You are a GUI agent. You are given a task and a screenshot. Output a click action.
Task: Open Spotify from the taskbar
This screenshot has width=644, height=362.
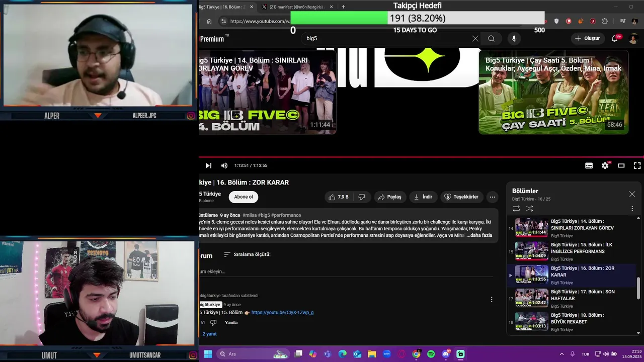click(431, 354)
